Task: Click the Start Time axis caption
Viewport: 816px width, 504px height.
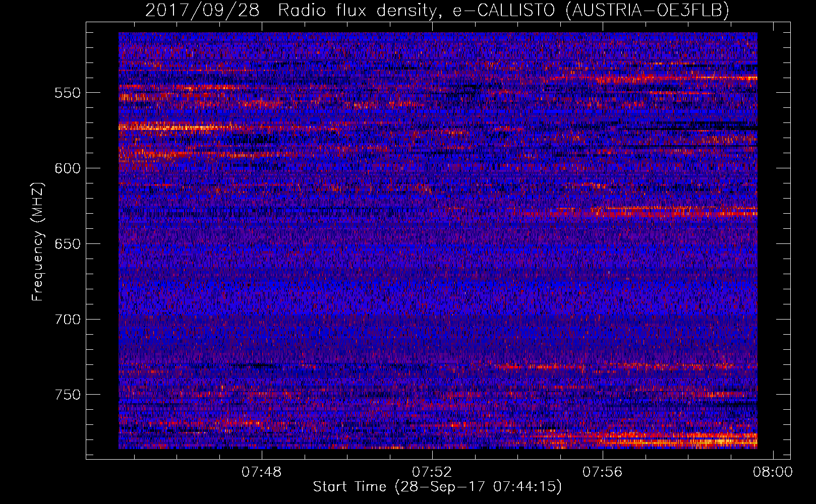Action: pyautogui.click(x=437, y=487)
